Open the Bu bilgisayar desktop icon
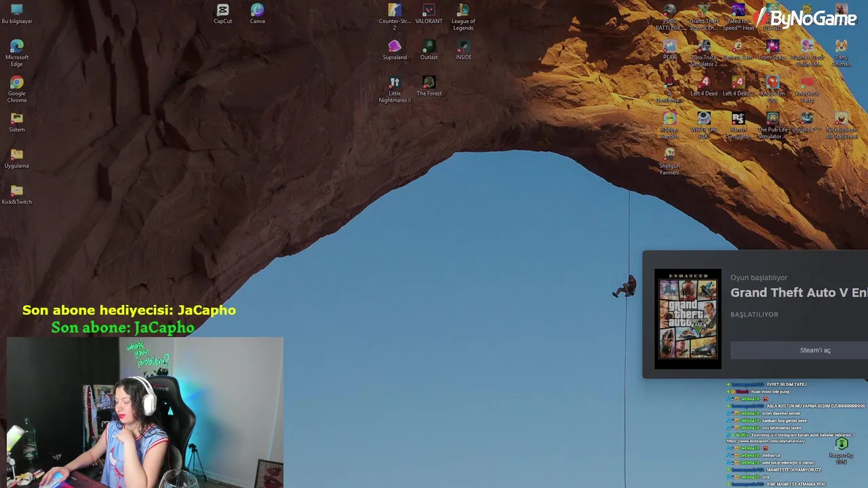Viewport: 868px width, 488px height. [17, 14]
